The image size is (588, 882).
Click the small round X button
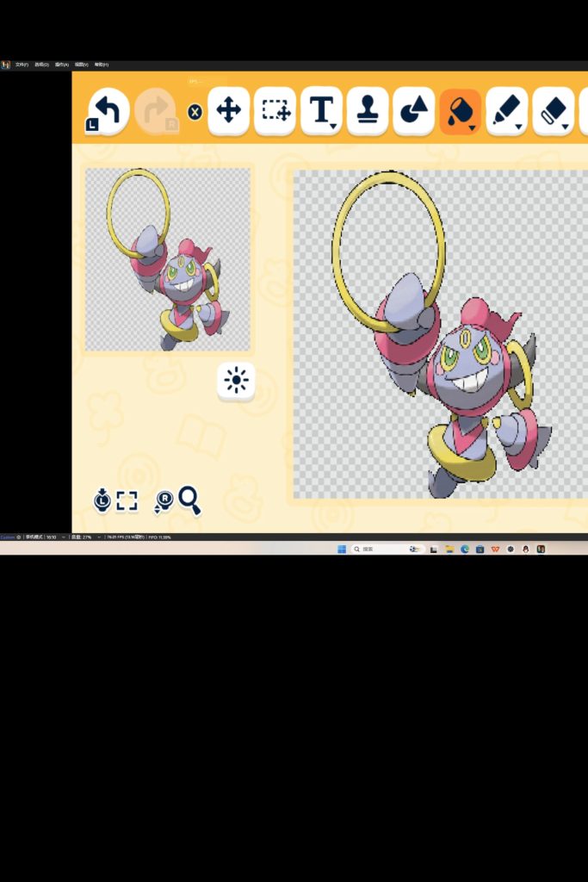pyautogui.click(x=195, y=112)
